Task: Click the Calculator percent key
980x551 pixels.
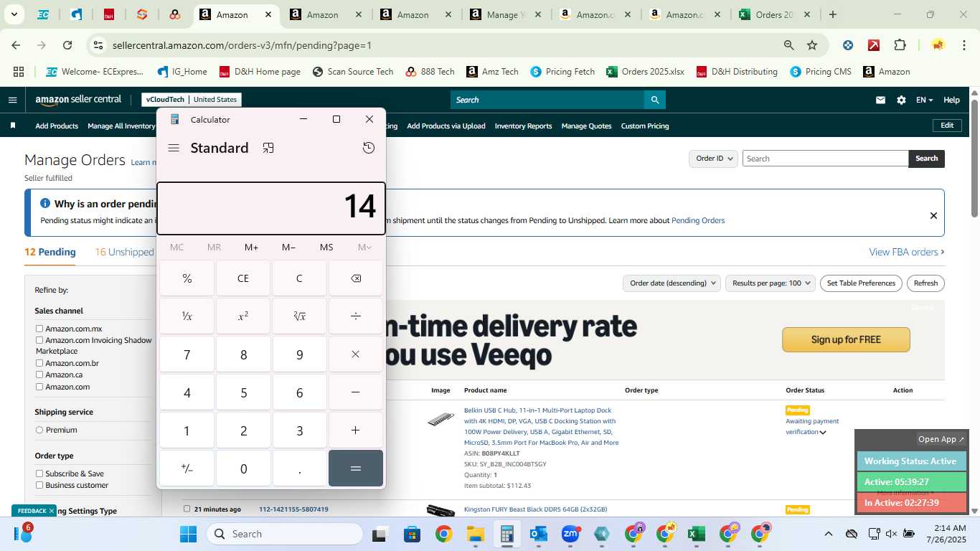Action: point(187,278)
